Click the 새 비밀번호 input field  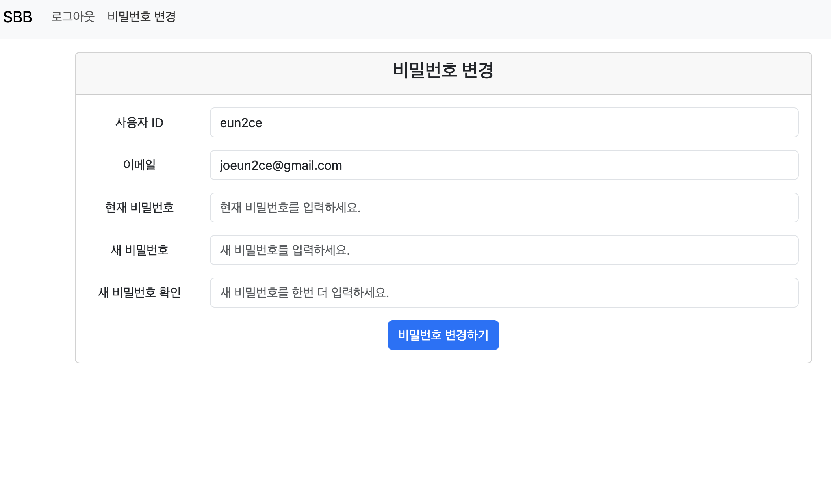[x=504, y=250]
